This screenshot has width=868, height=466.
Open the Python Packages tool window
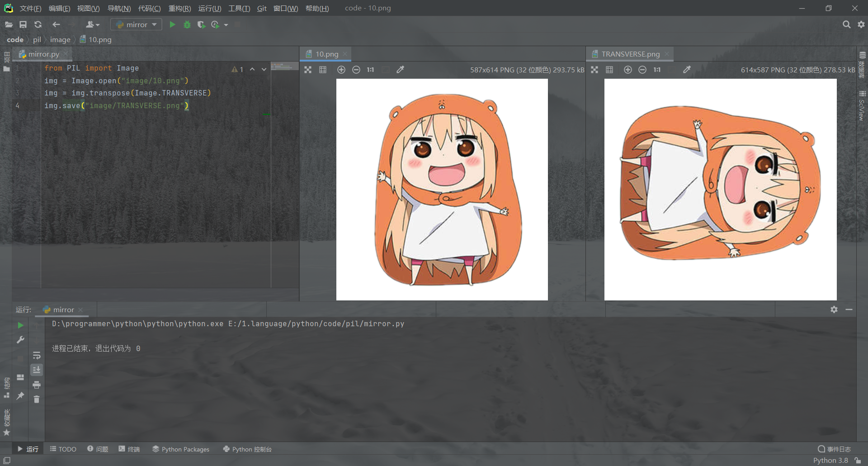point(181,449)
